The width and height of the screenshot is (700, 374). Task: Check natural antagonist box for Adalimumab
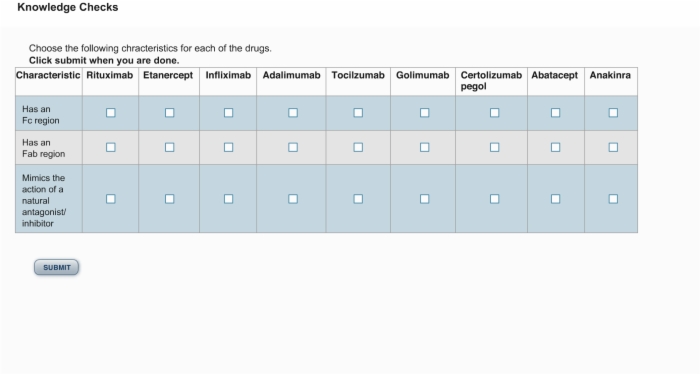coord(293,199)
